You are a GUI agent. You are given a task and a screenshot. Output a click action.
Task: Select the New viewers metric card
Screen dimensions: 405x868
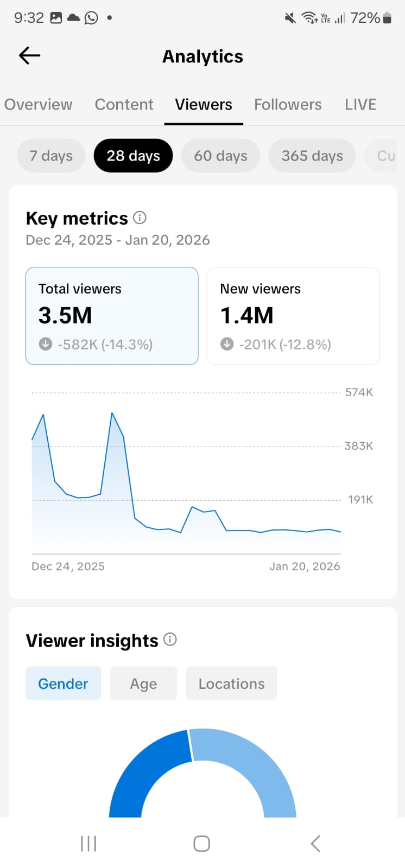(293, 316)
